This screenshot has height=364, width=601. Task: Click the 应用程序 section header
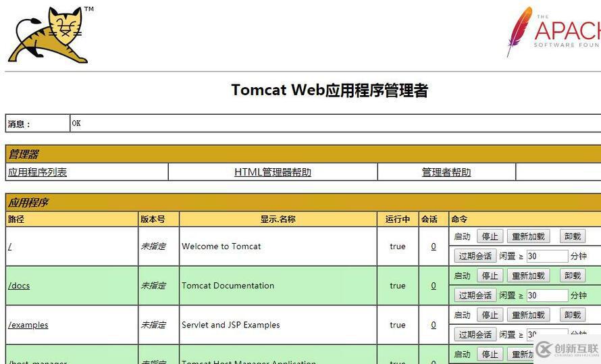pos(28,203)
